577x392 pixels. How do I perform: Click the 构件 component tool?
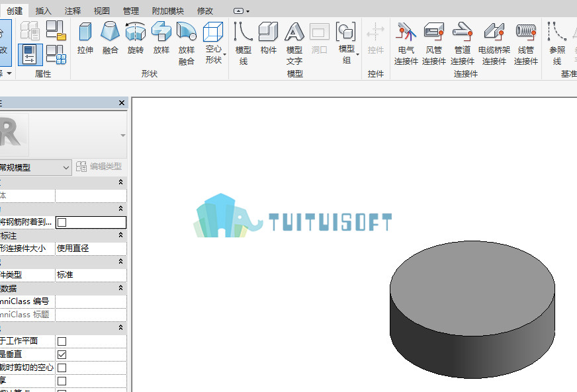point(268,38)
